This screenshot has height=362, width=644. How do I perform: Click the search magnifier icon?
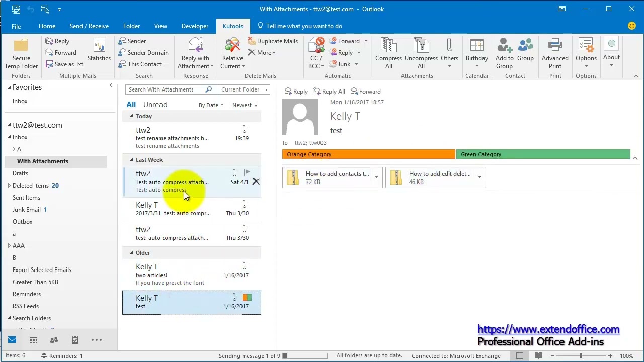point(208,89)
